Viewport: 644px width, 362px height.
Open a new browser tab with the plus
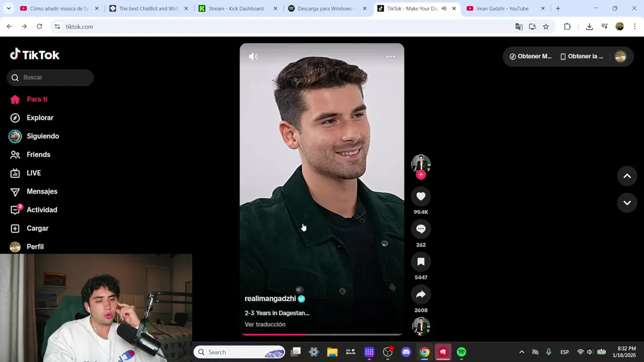pos(558,9)
